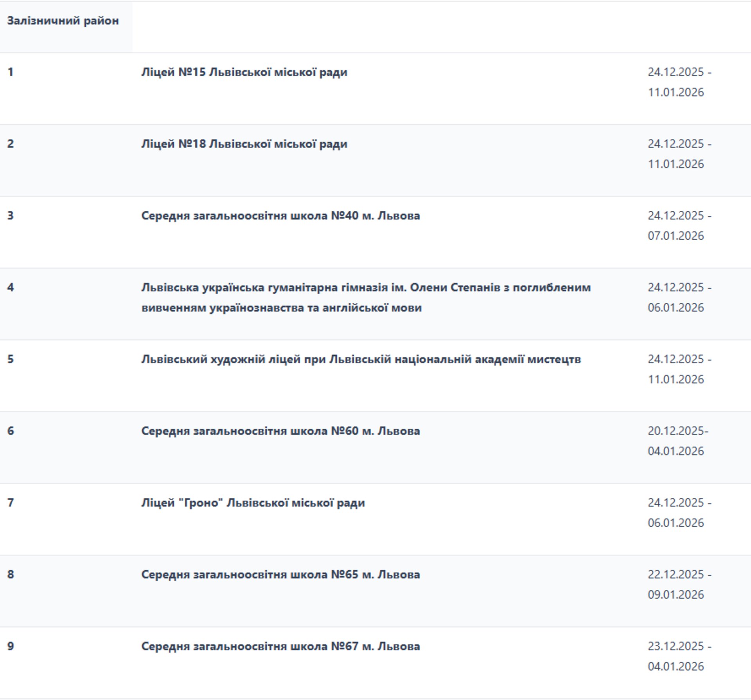Click date 11.01.2026 in художній ліцей row
The height and width of the screenshot is (700, 751).
(676, 379)
